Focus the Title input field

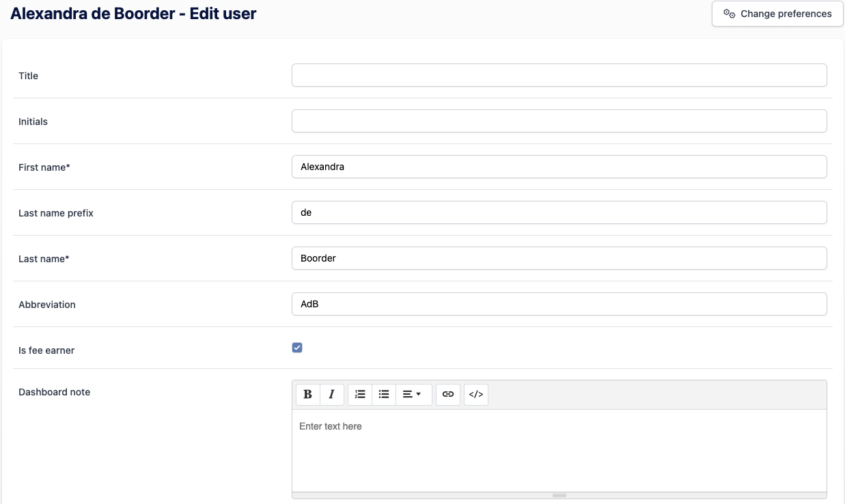coord(559,75)
